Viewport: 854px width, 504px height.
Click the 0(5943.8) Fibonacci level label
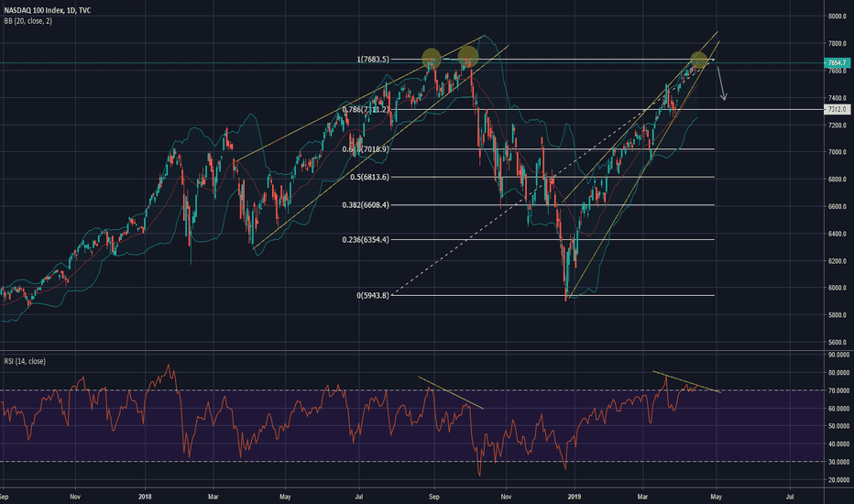[x=373, y=295]
